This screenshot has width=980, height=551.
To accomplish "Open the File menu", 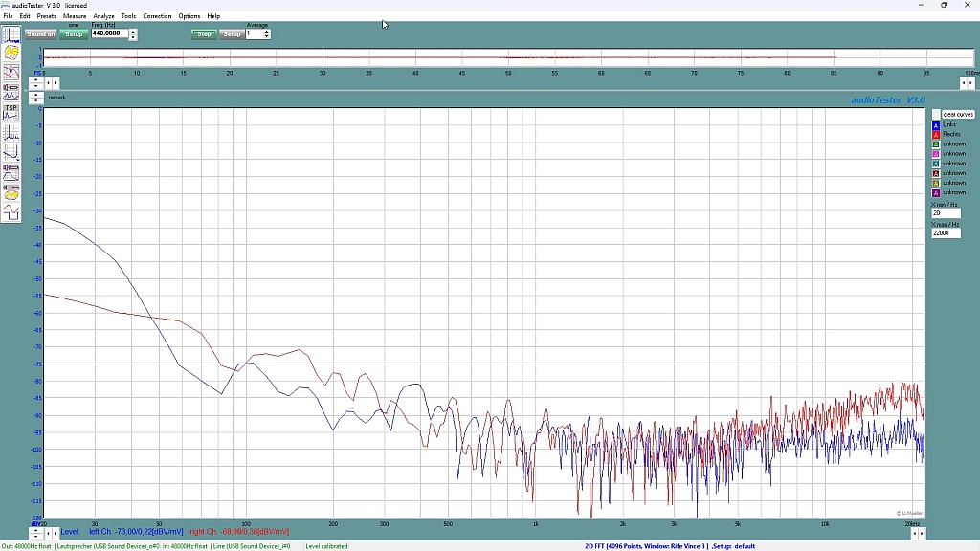I will click(8, 16).
